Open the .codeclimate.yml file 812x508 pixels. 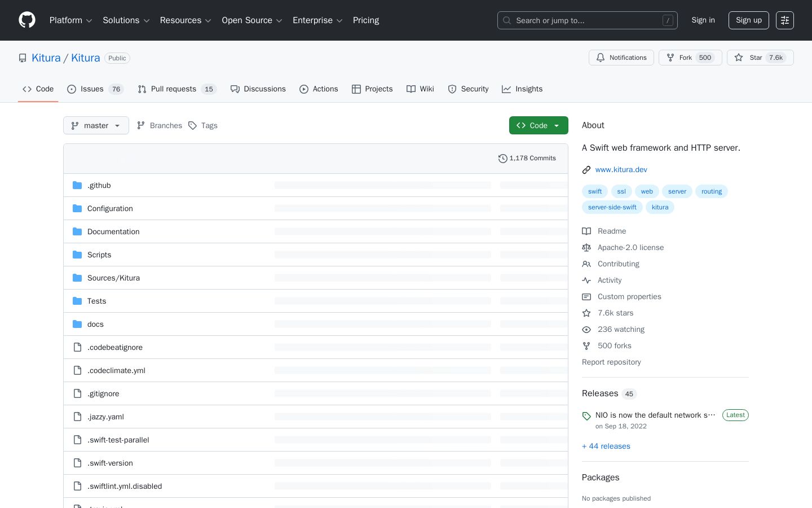116,370
